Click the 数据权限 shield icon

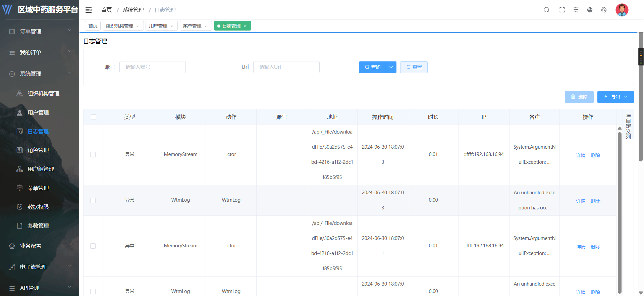pos(20,207)
